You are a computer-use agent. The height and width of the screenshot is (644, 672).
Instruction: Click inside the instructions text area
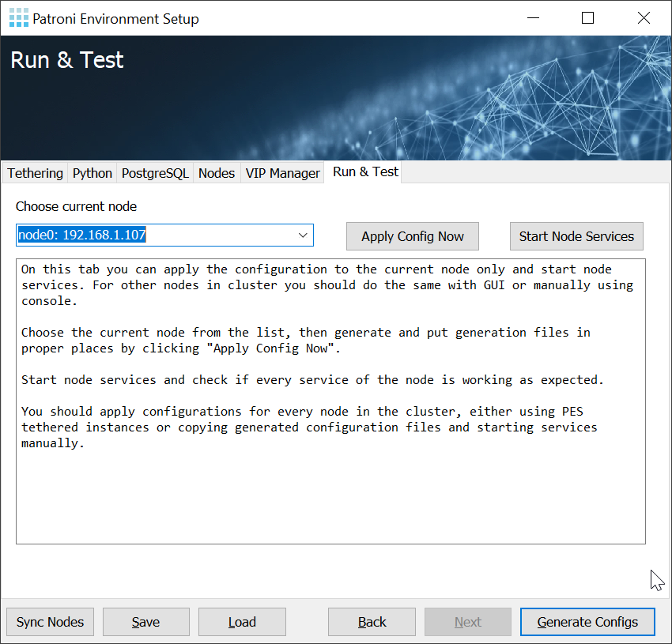[330, 490]
